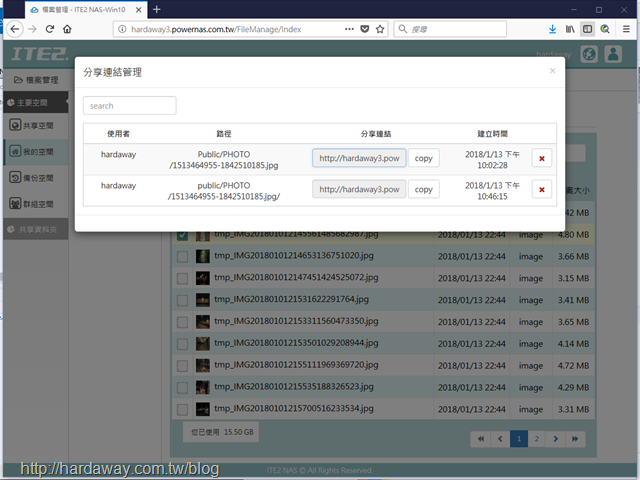Save page to Pocket icon
Image resolution: width=640 pixels, height=480 pixels.
point(365,29)
